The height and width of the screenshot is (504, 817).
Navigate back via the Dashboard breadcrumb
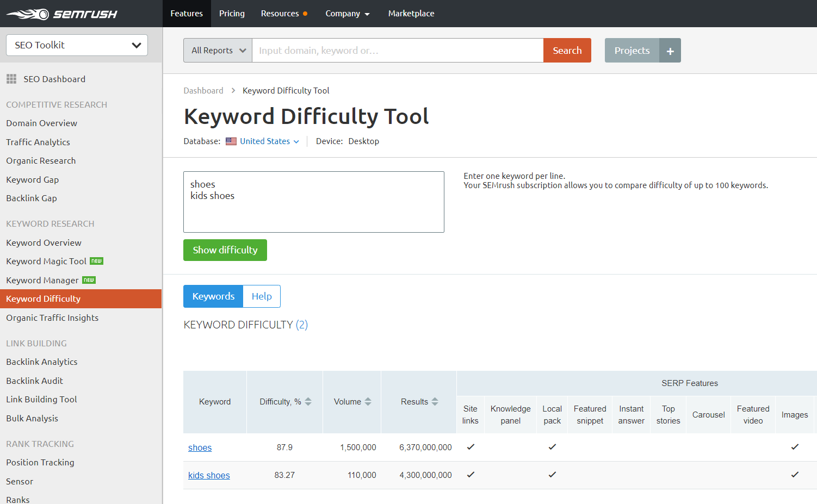point(203,90)
